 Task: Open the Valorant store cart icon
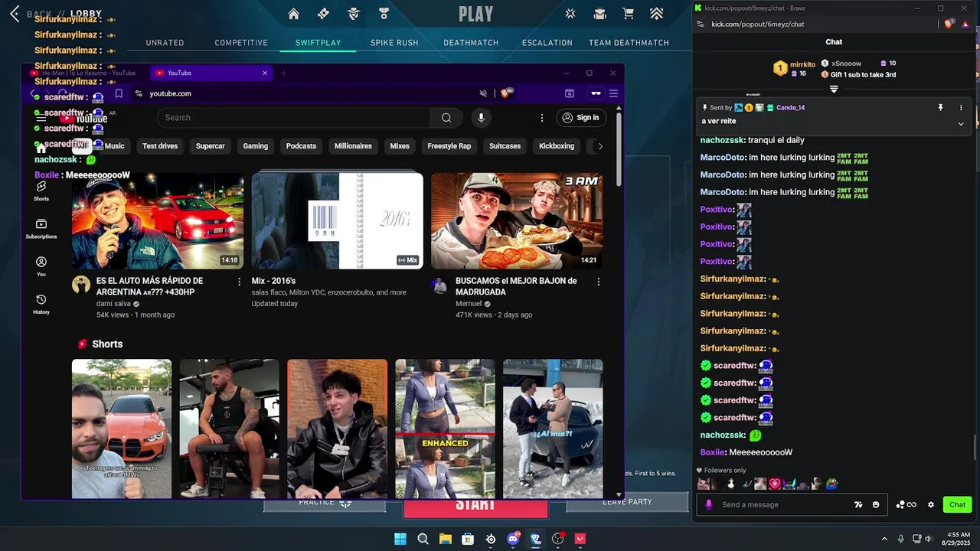click(628, 14)
